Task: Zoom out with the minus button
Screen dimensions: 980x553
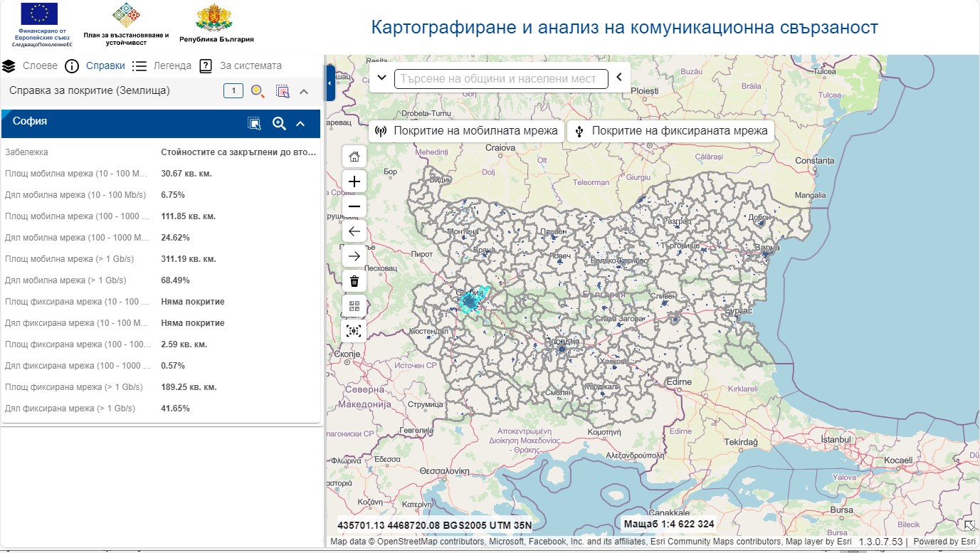Action: 354,206
